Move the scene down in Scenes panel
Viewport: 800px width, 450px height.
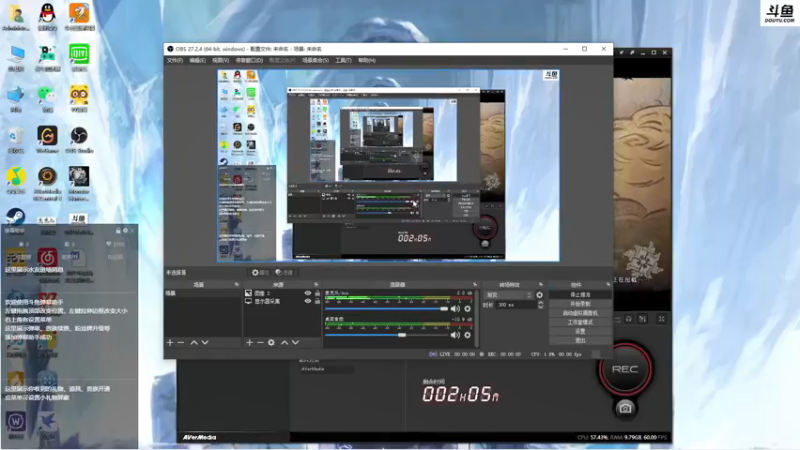click(x=205, y=342)
